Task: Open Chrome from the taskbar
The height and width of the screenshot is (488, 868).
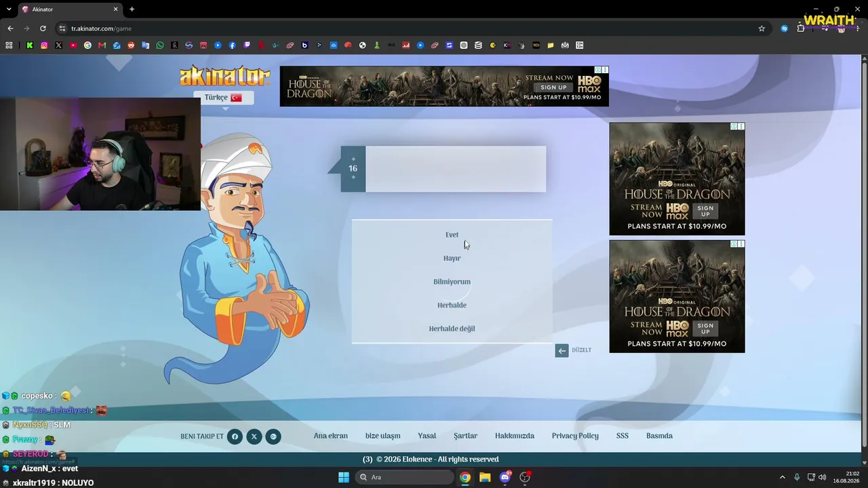Action: tap(465, 477)
